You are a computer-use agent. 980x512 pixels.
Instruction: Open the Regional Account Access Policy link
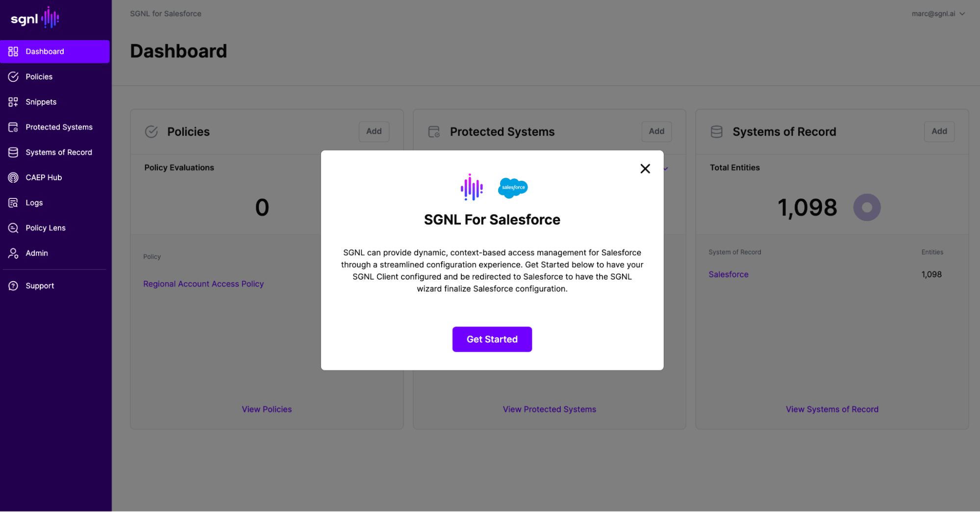[x=203, y=284]
